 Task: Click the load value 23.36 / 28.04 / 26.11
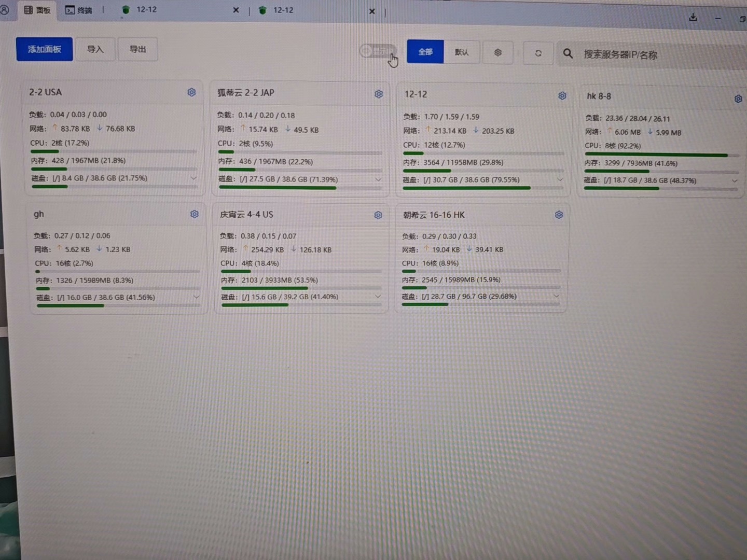pyautogui.click(x=638, y=118)
